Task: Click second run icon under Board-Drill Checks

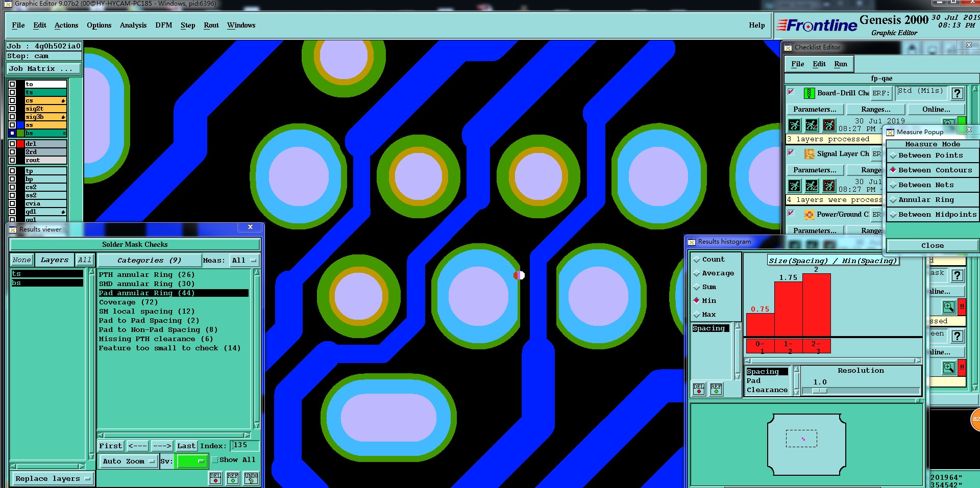Action: click(x=812, y=125)
